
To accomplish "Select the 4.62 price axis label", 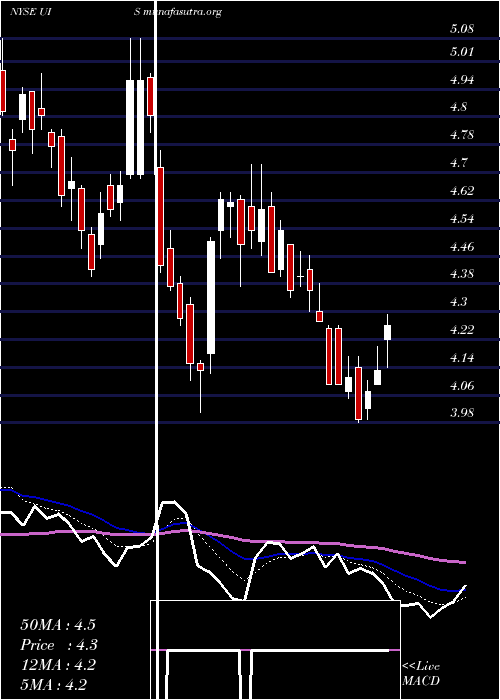I will point(462,191).
